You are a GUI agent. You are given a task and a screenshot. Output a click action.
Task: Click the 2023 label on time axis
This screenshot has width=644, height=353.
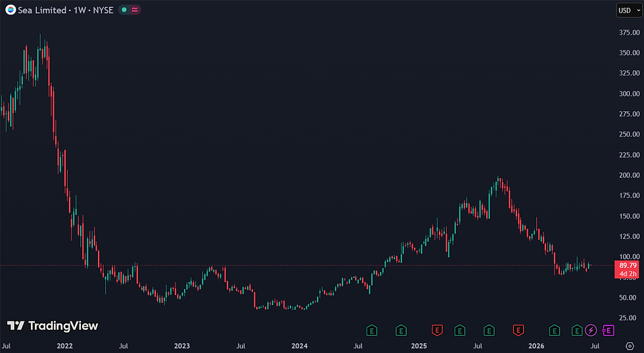pos(182,346)
